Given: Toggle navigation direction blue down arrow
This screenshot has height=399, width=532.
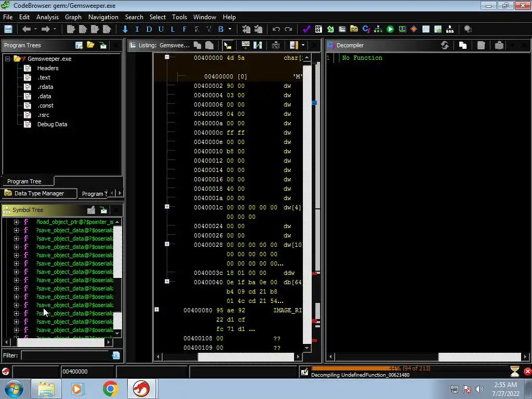Looking at the screenshot, I should coord(125,29).
